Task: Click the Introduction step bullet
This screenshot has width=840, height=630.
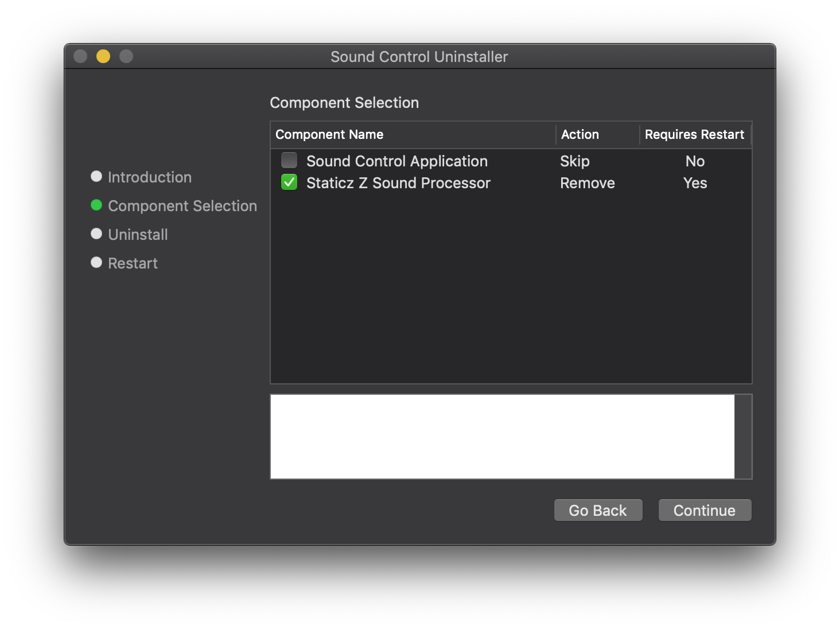Action: tap(96, 176)
